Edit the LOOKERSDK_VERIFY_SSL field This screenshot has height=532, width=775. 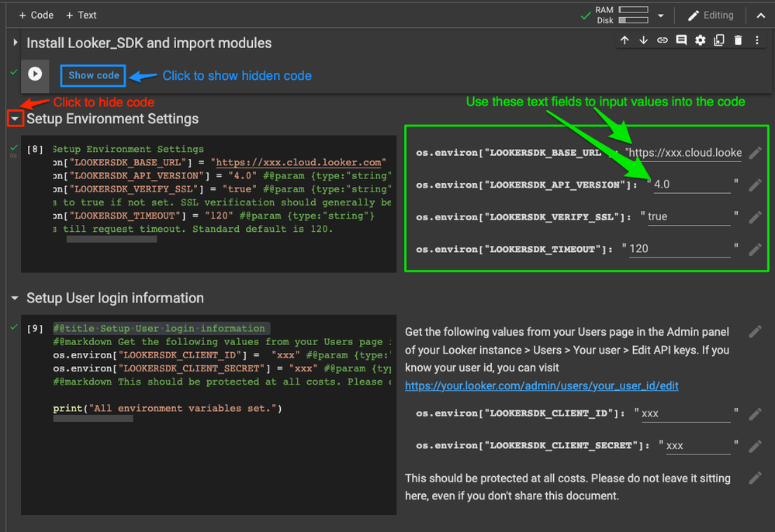[689, 217]
